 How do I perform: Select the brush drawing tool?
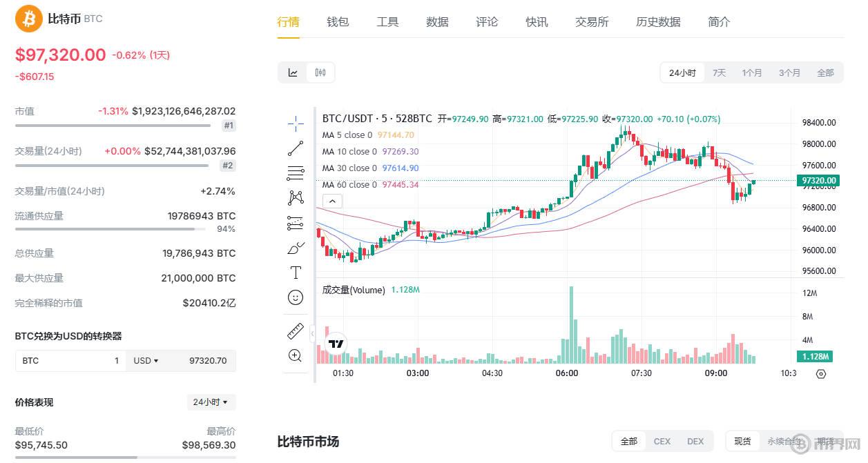pos(296,247)
